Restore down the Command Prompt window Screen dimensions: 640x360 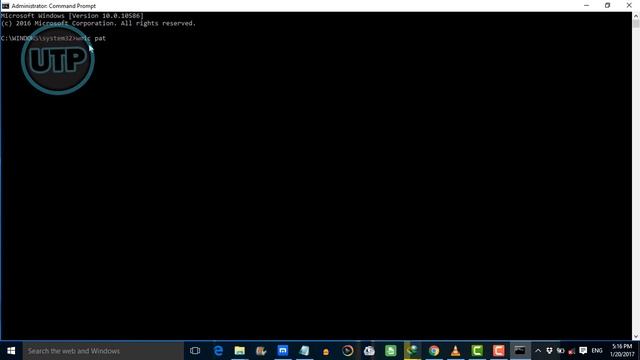(608, 6)
